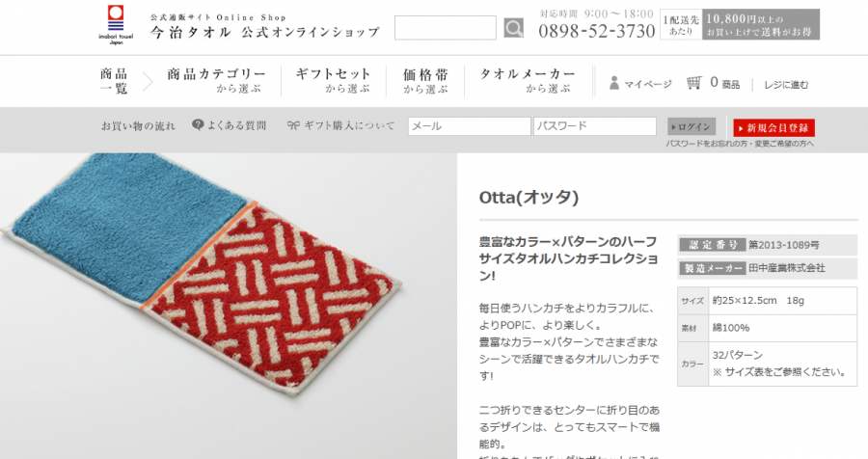
Task: Click the magnifying glass search icon
Action: (x=513, y=28)
